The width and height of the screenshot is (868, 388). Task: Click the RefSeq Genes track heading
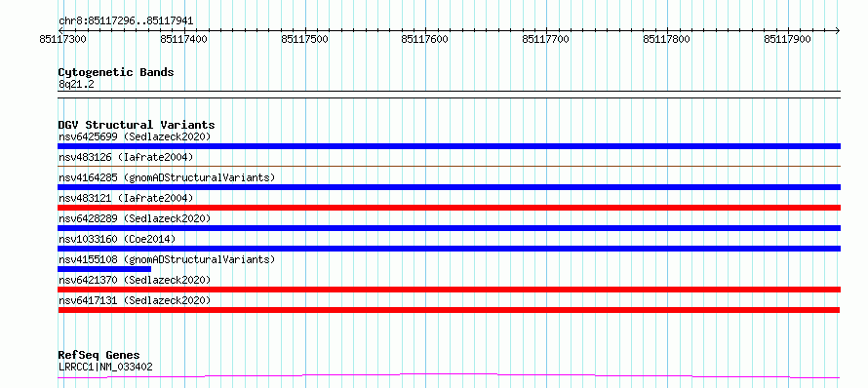(99, 356)
